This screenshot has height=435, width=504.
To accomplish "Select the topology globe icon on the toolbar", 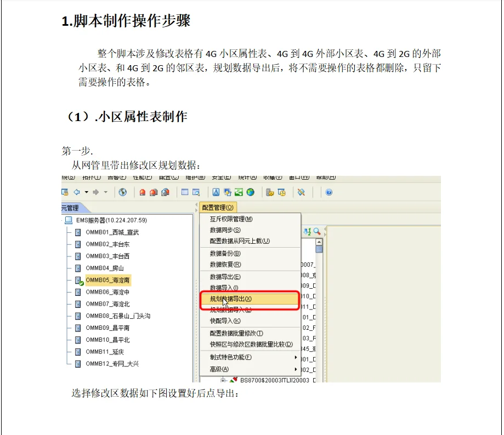I will pyautogui.click(x=122, y=192).
